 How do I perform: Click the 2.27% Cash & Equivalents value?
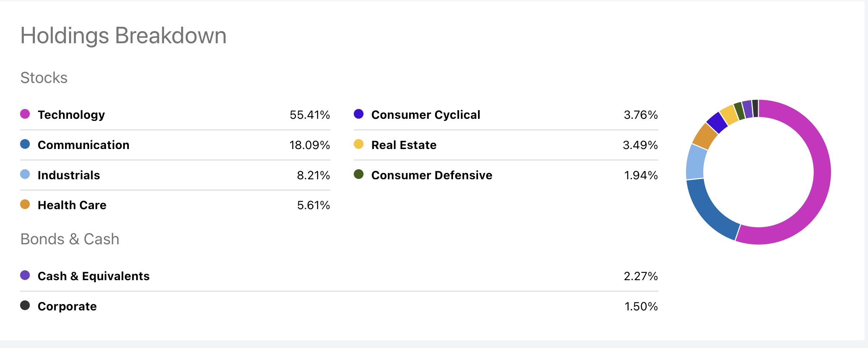(641, 276)
